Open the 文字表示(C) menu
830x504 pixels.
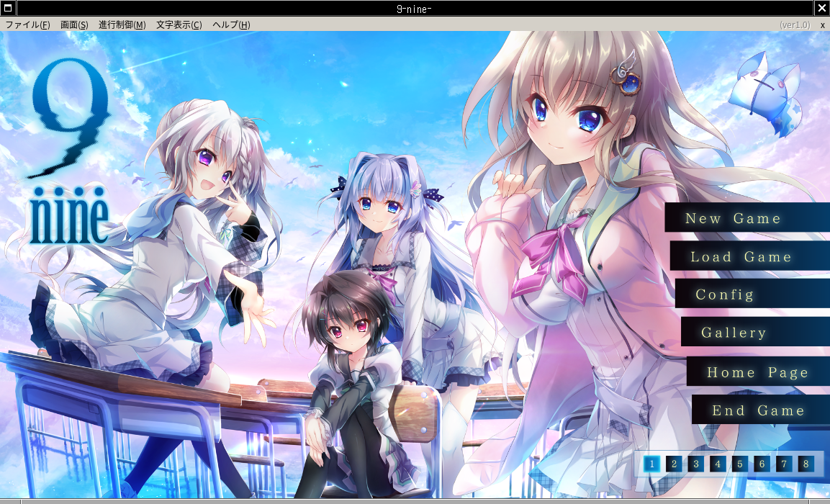click(179, 25)
